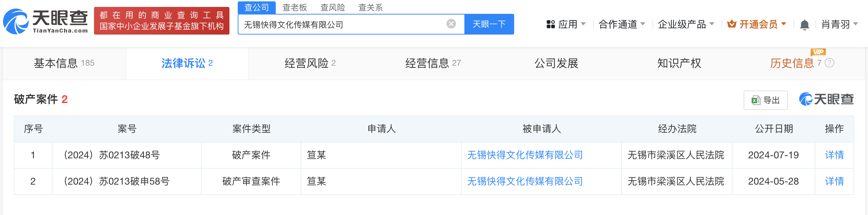Click the help icon beside 历史信息
The height and width of the screenshot is (215, 868).
pyautogui.click(x=829, y=63)
